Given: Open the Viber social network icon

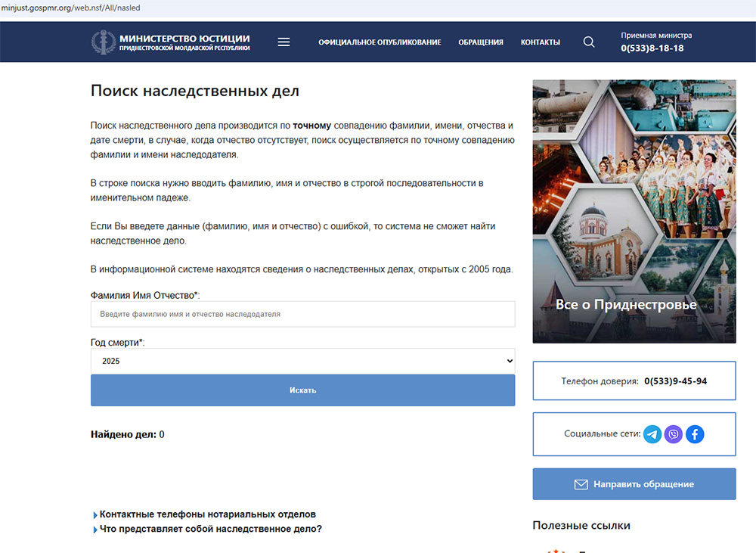Looking at the screenshot, I should (674, 434).
